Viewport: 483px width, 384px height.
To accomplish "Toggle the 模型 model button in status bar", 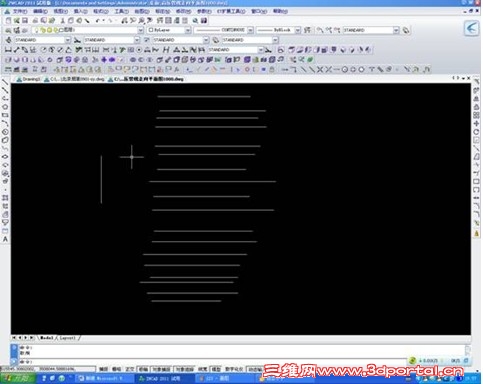I will 216,369.
